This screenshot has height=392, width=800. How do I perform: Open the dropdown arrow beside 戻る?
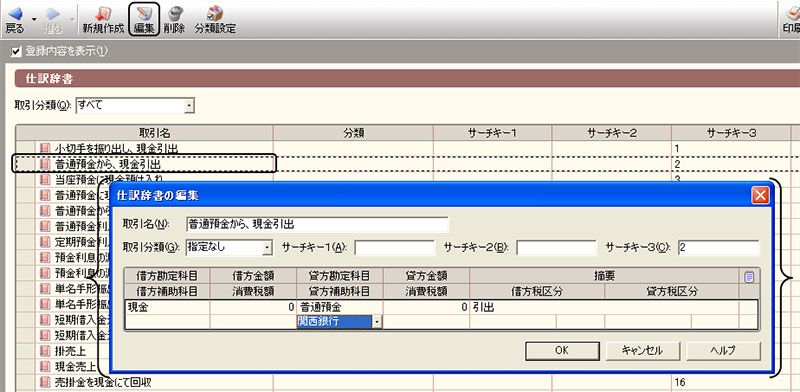pos(34,19)
